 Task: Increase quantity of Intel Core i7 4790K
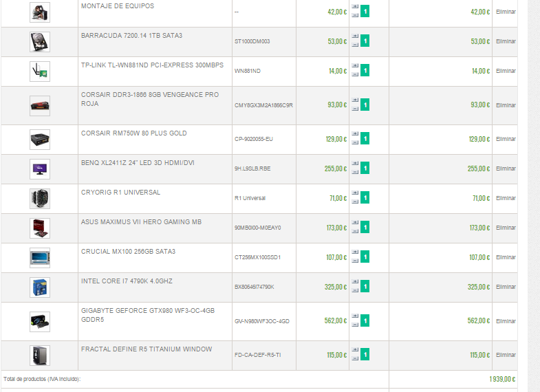355,282
